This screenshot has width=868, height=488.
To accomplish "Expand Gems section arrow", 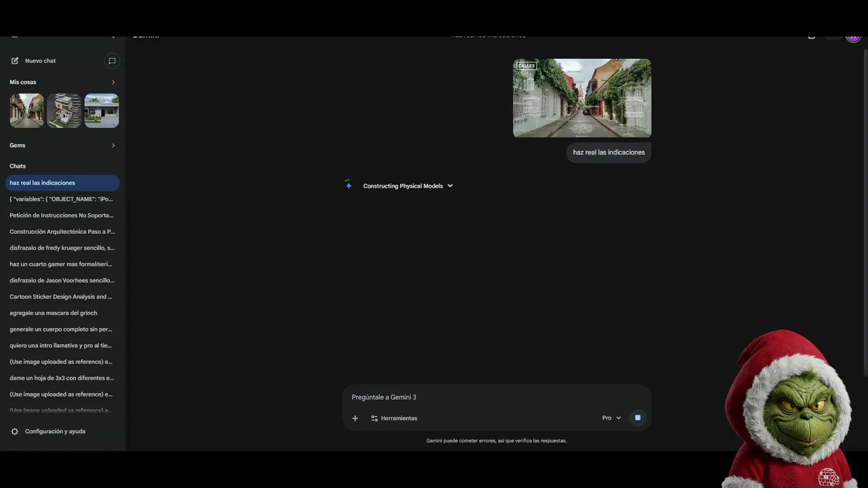I will 113,145.
